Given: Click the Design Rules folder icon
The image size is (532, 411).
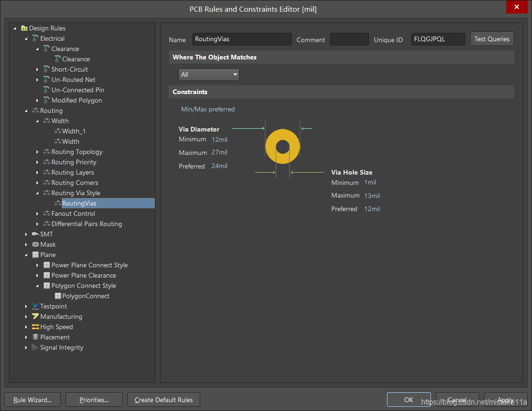Looking at the screenshot, I should point(24,29).
